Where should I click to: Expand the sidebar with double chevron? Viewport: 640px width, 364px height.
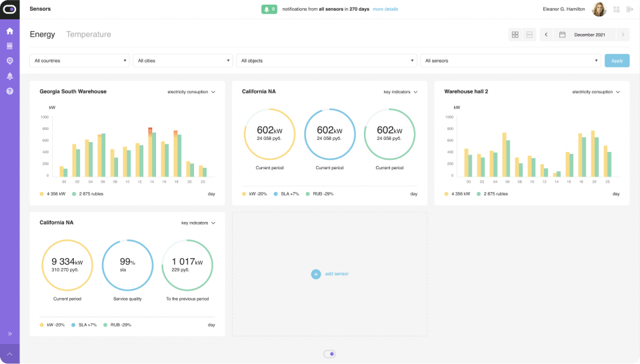click(x=9, y=333)
